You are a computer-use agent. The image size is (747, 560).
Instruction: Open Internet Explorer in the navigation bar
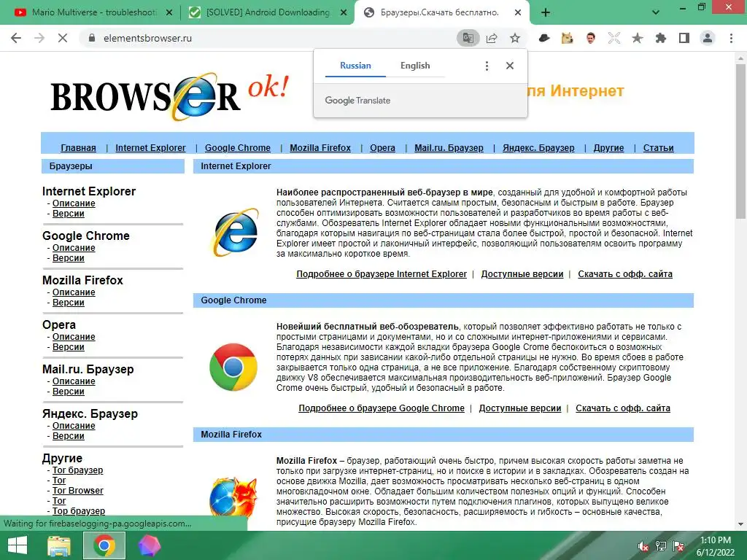click(x=150, y=148)
